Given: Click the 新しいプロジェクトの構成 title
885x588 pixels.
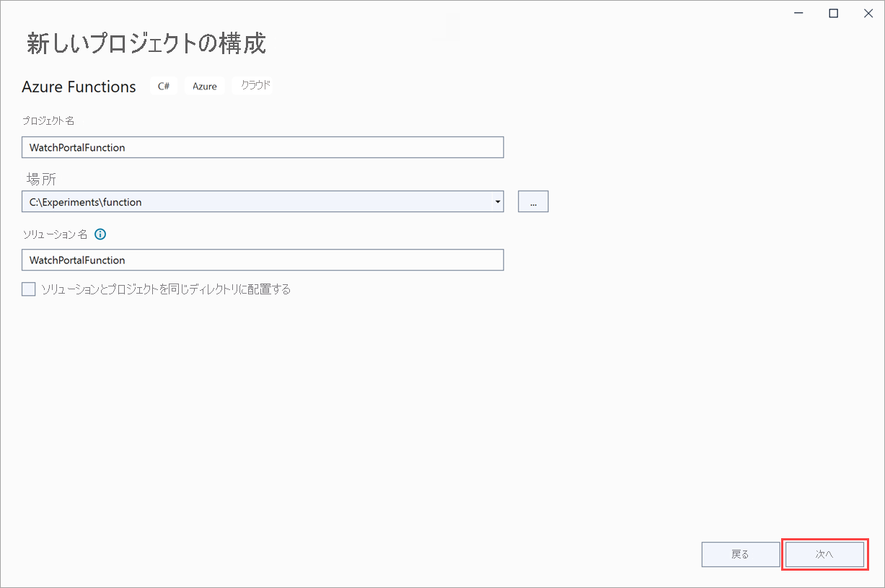Looking at the screenshot, I should pos(146,43).
